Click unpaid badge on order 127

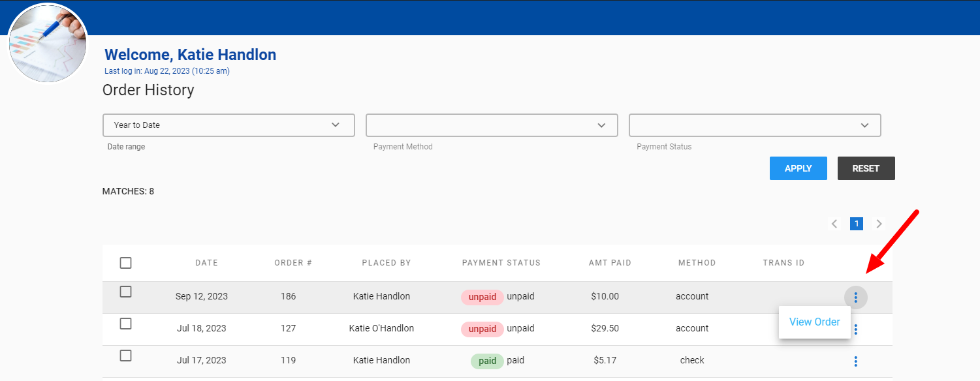point(482,329)
